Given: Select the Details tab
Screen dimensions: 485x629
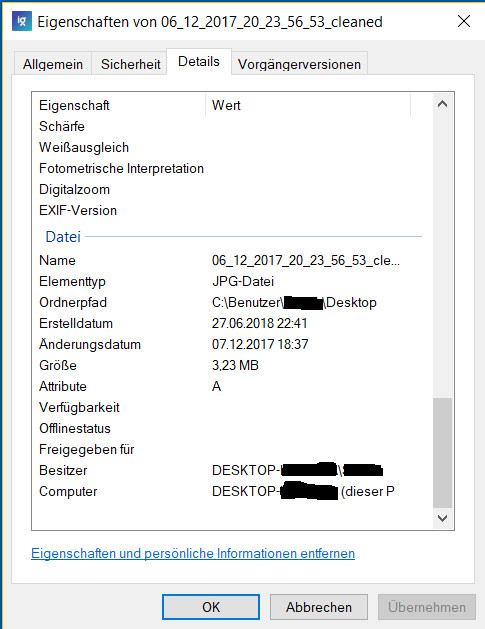Looking at the screenshot, I should click(199, 62).
